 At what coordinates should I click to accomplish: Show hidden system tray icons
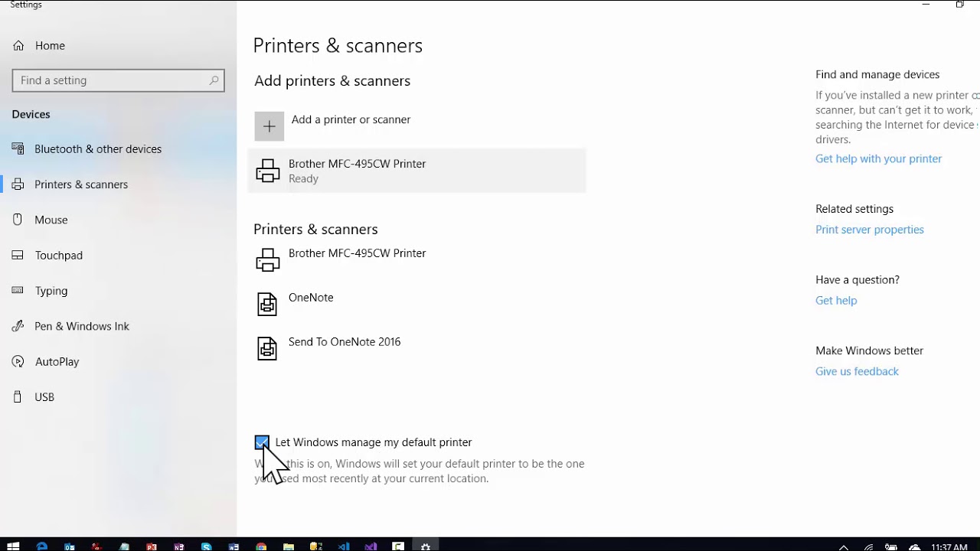(844, 547)
